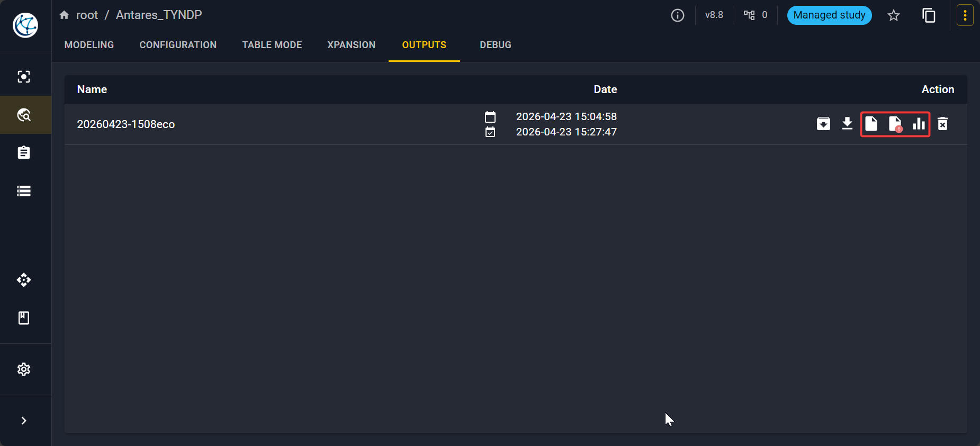Copy the study with duplicate icon
980x446 pixels.
(929, 15)
